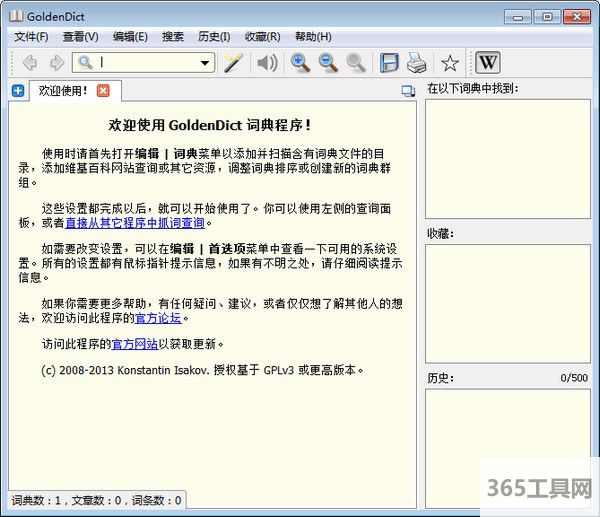The width and height of the screenshot is (600, 517).
Task: Toggle the Wikipedia W dictionary button
Action: tap(487, 63)
